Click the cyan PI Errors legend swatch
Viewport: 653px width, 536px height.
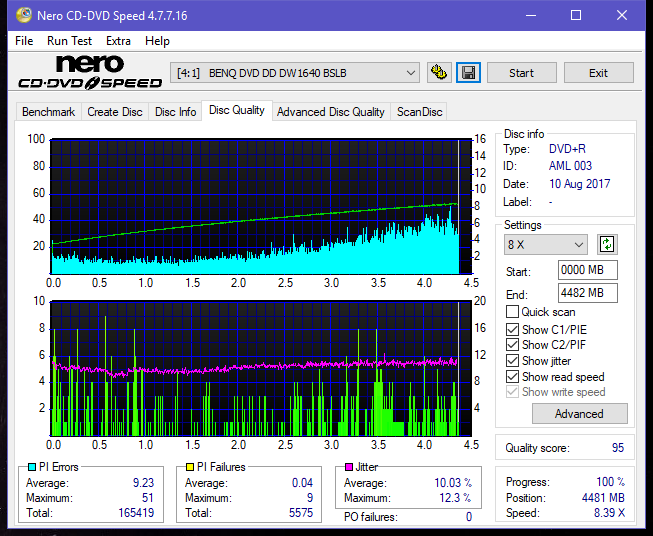pos(32,467)
